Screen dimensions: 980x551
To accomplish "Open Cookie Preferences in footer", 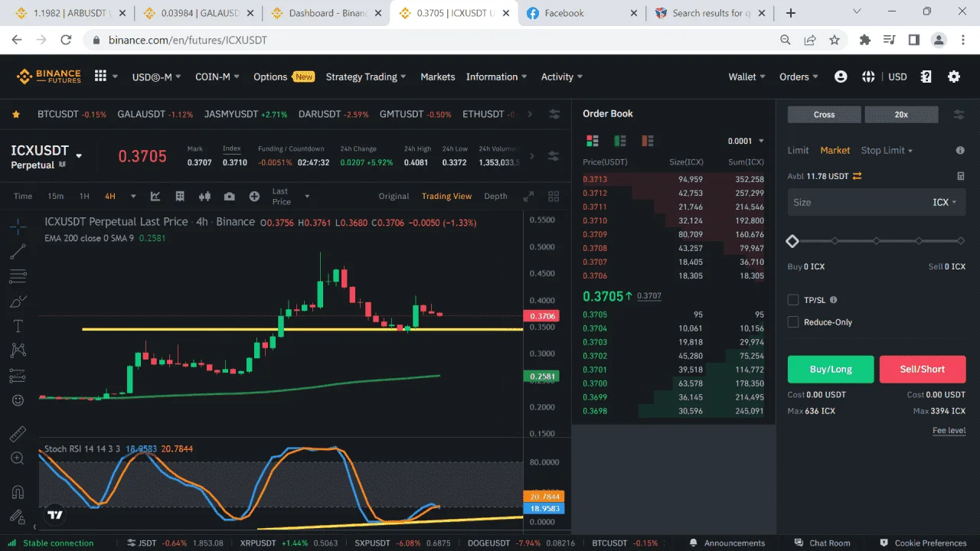I will tap(923, 543).
